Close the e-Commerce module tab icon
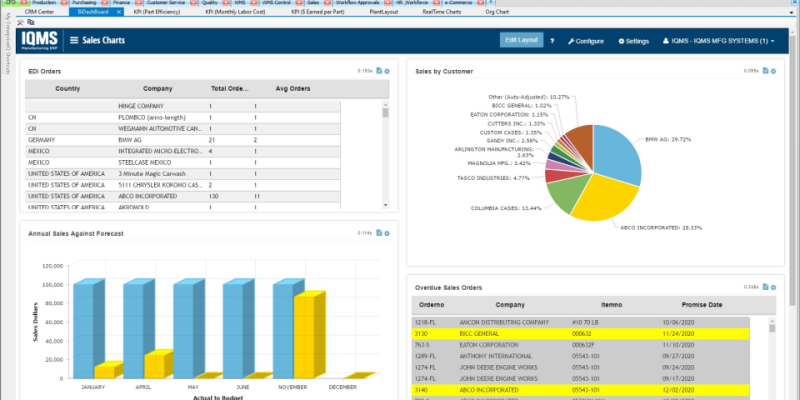The image size is (800, 400). pos(480,3)
